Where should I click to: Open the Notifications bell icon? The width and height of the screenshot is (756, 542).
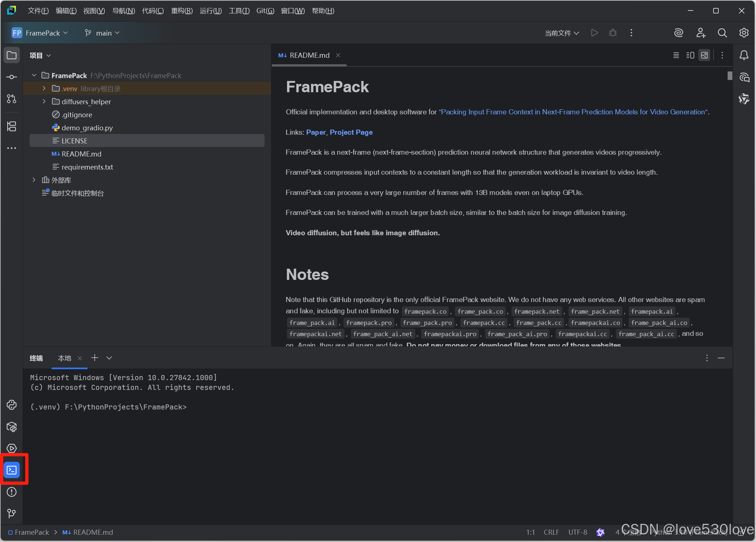pos(744,55)
